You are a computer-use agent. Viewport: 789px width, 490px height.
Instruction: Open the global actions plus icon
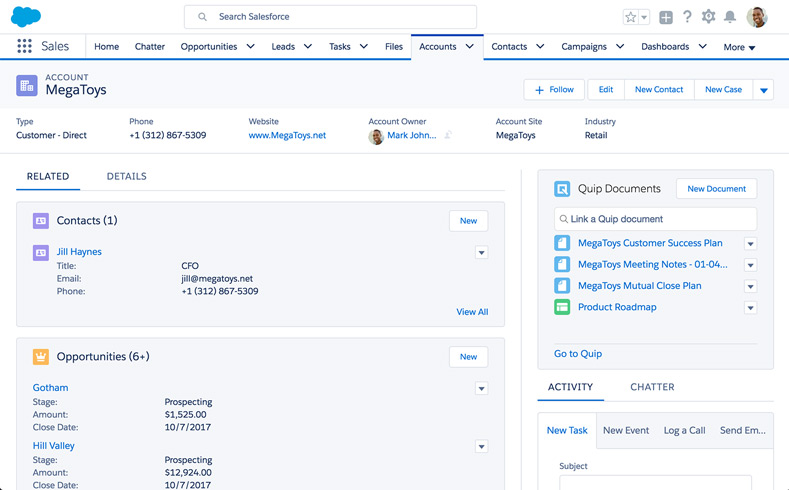666,17
